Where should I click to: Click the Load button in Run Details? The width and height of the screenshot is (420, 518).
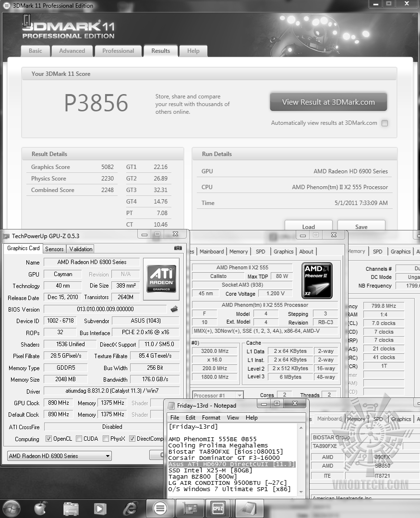[308, 226]
